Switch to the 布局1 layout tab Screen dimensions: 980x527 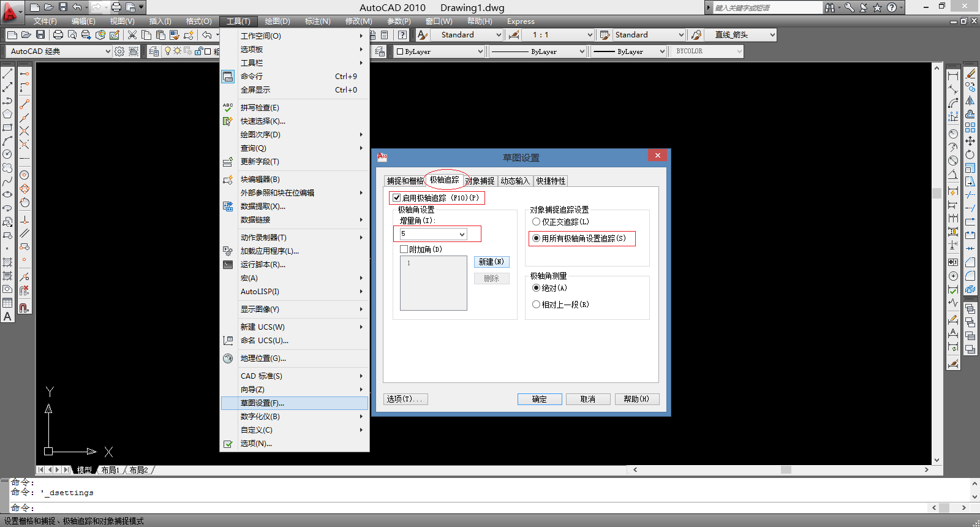pos(110,470)
